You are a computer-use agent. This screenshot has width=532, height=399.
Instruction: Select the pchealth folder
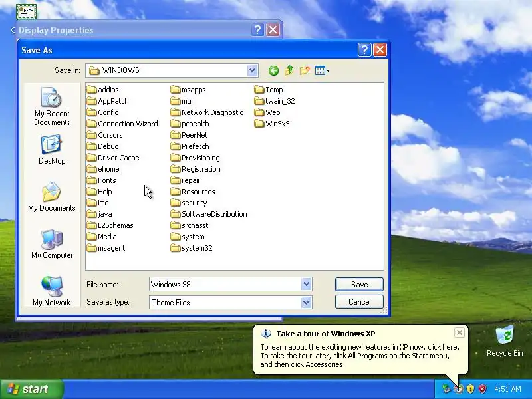[190, 124]
